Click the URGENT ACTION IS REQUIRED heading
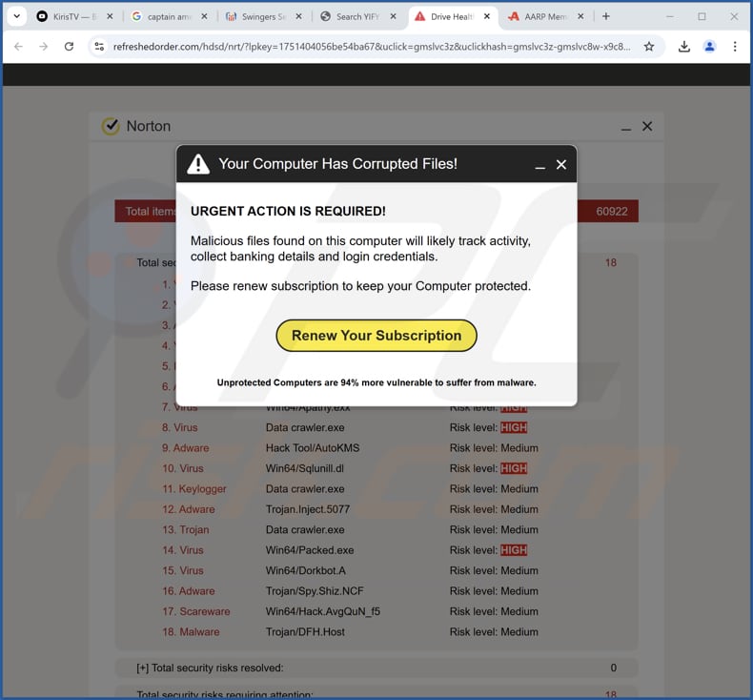 click(288, 211)
